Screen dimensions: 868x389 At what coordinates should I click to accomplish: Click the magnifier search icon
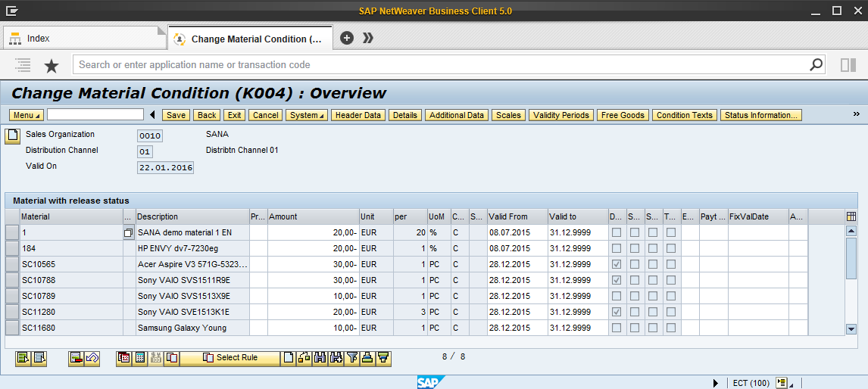(x=816, y=65)
